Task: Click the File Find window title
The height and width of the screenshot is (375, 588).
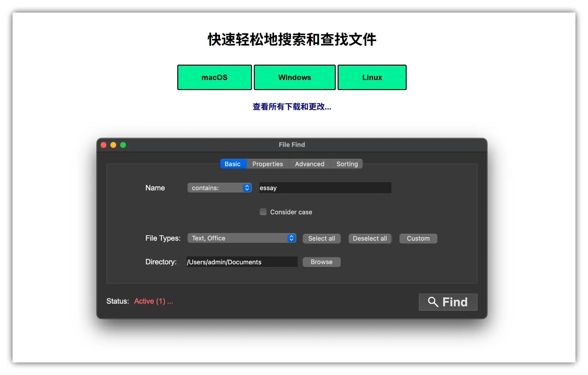Action: pos(292,145)
